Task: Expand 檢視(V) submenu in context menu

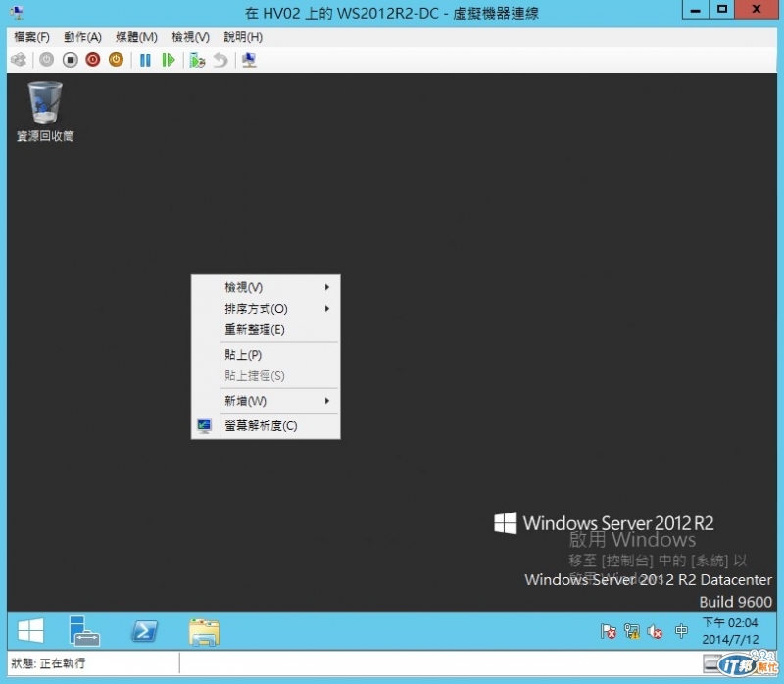Action: pos(266,287)
